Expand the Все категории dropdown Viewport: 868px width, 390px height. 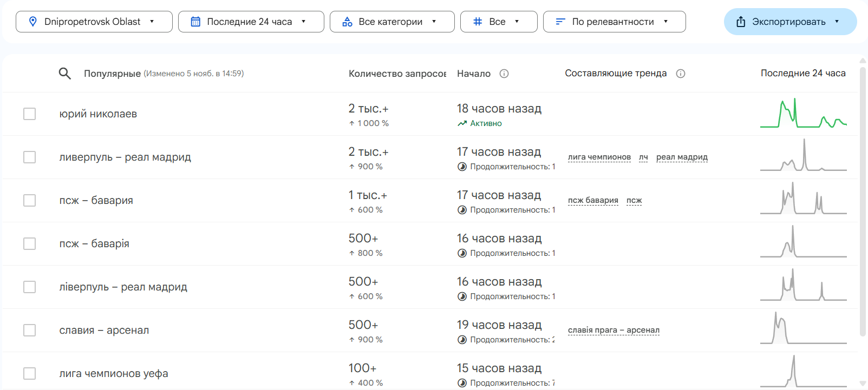coord(391,22)
